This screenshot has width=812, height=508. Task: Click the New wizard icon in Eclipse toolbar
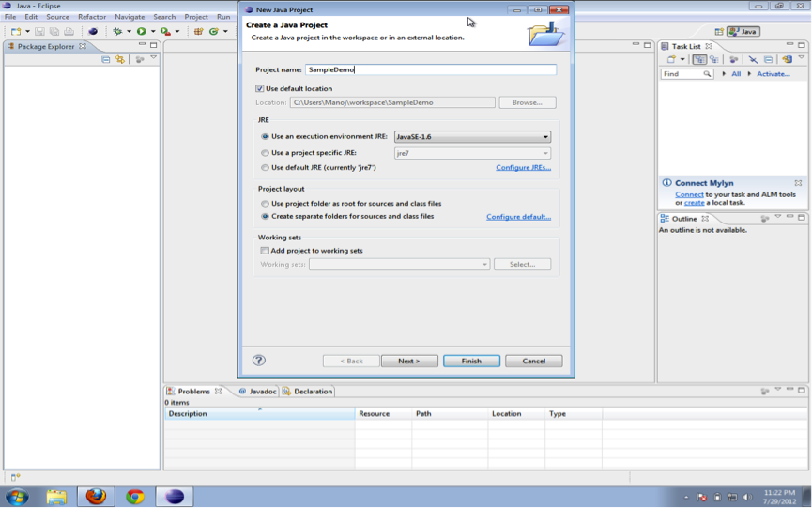tap(16, 32)
